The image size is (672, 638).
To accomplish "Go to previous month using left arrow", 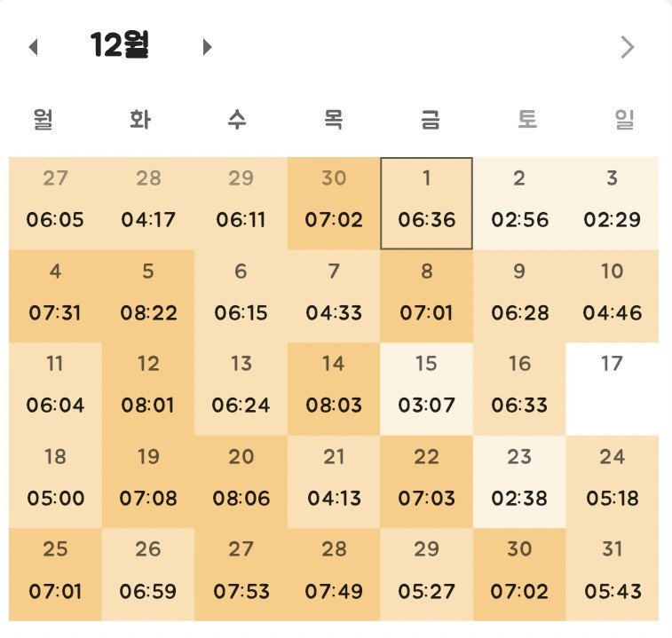I will coord(34,47).
